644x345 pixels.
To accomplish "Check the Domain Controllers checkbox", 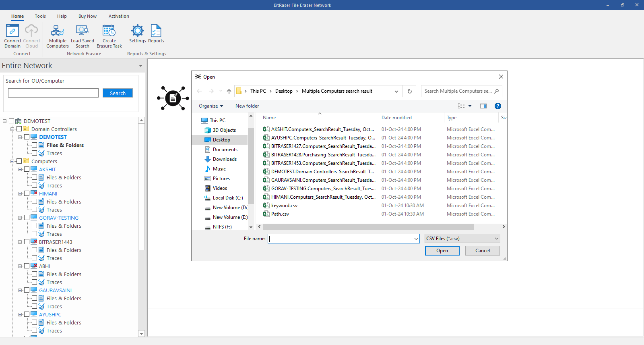I will (19, 129).
